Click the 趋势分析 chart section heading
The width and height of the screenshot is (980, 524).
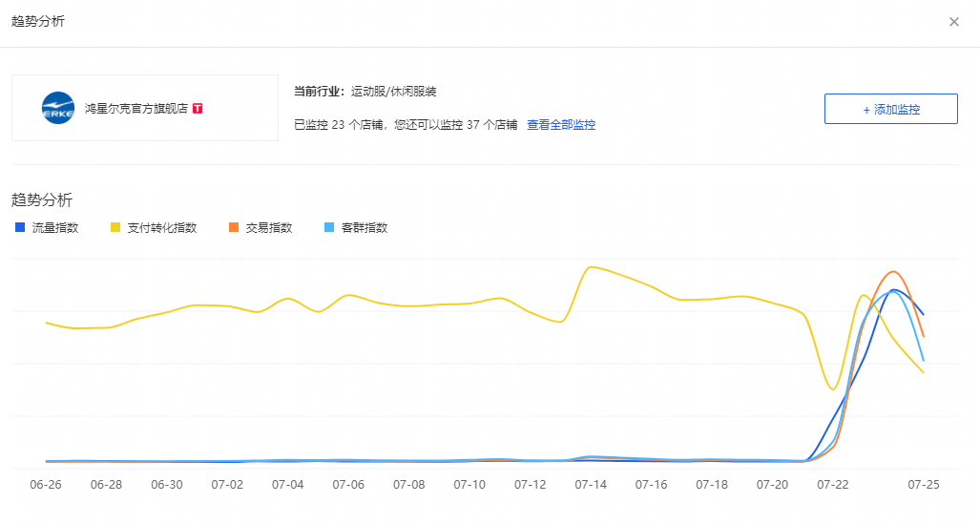[x=41, y=200]
